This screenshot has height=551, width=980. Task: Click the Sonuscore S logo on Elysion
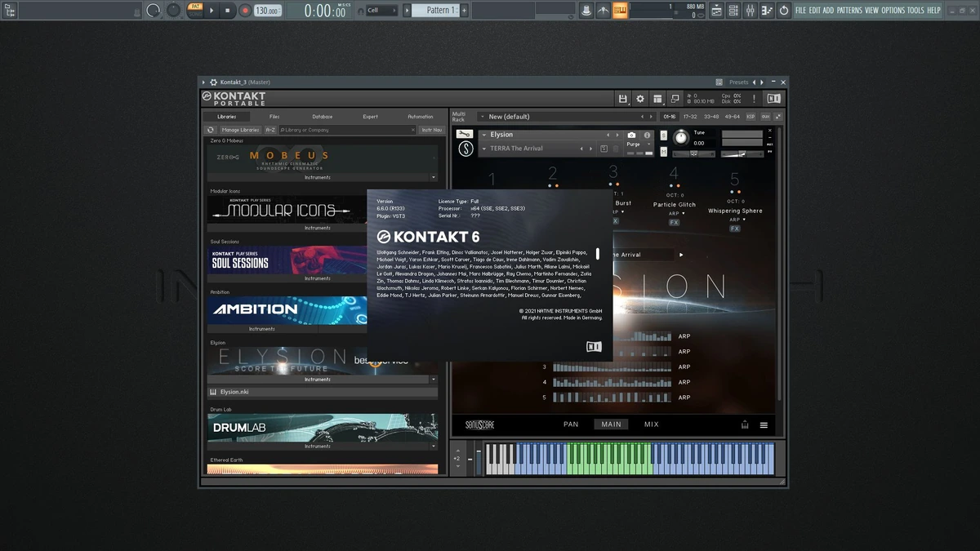pos(465,149)
